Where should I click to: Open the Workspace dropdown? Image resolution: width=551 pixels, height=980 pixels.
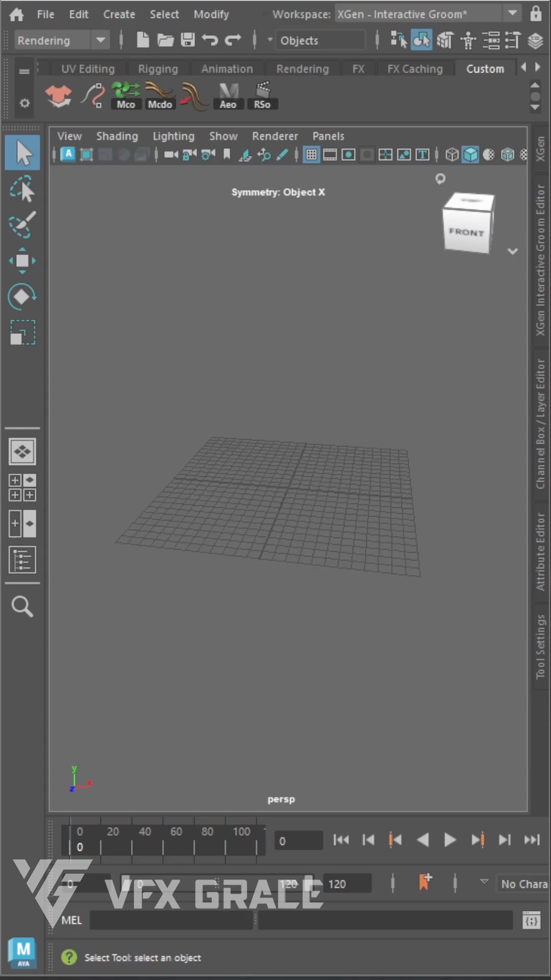[428, 14]
